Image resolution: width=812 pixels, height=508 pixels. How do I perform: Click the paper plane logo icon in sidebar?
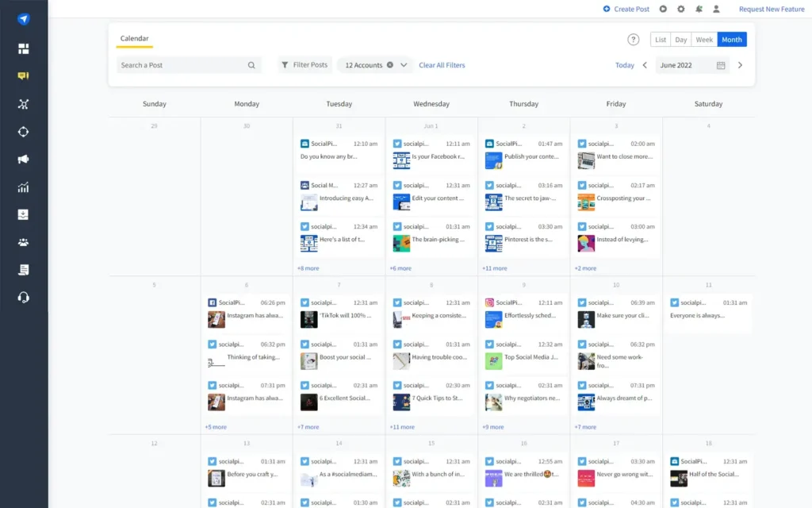point(23,19)
